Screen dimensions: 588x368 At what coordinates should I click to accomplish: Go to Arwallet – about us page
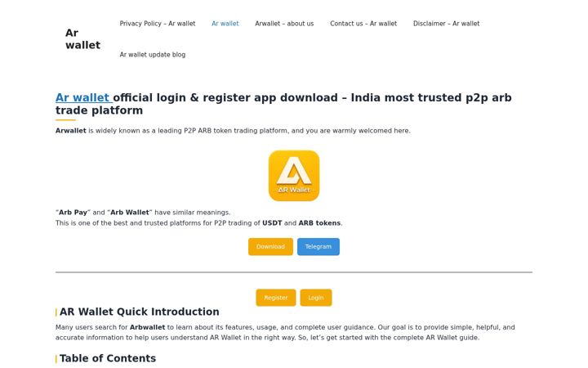tap(284, 24)
